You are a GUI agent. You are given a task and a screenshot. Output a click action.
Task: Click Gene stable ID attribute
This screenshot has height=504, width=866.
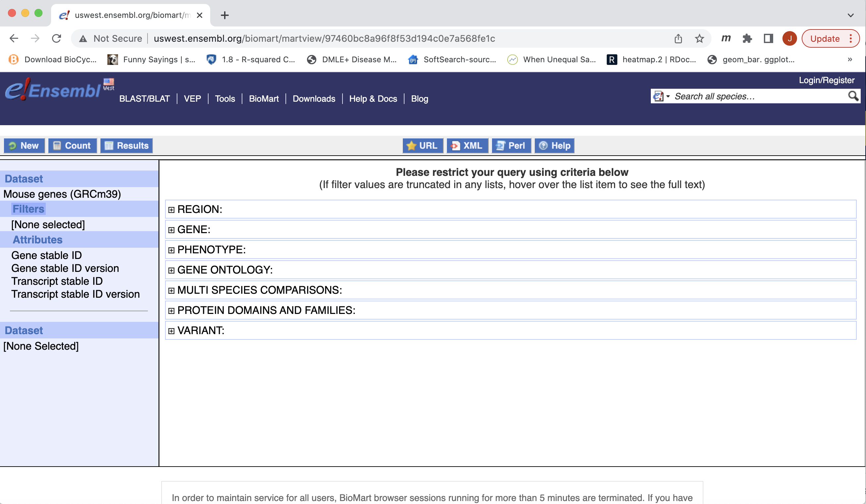pos(46,255)
